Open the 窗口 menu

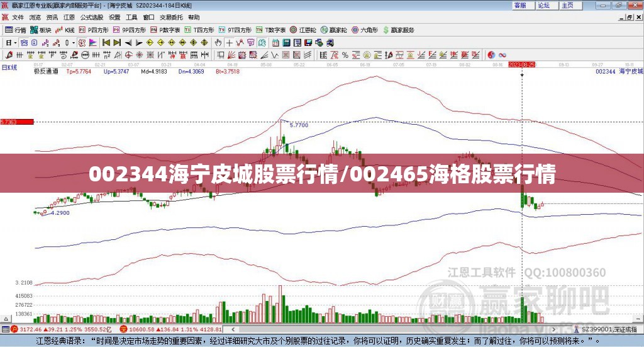pyautogui.click(x=148, y=17)
